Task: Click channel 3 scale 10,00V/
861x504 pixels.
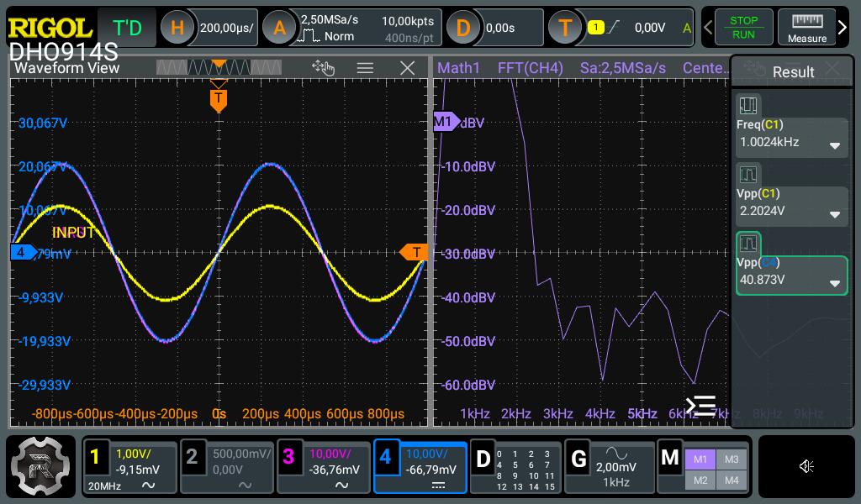Action: [330, 454]
